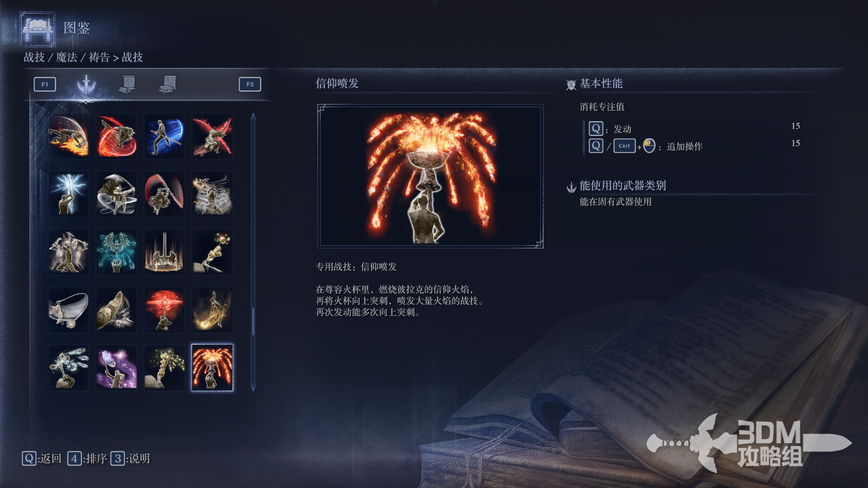Screen dimensions: 868x488
Task: Select the teal winged glow skill icon
Action: (x=117, y=252)
